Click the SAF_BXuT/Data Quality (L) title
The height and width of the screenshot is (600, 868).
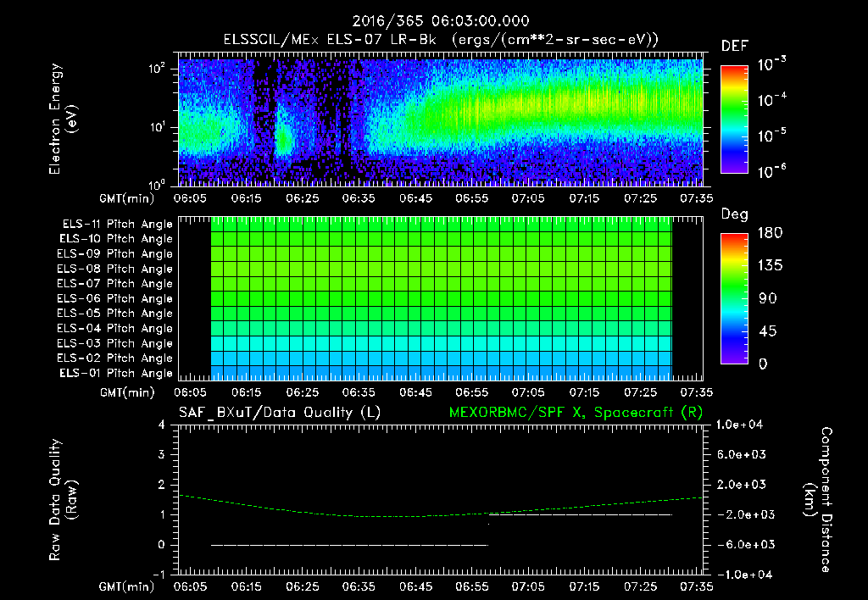click(x=280, y=413)
